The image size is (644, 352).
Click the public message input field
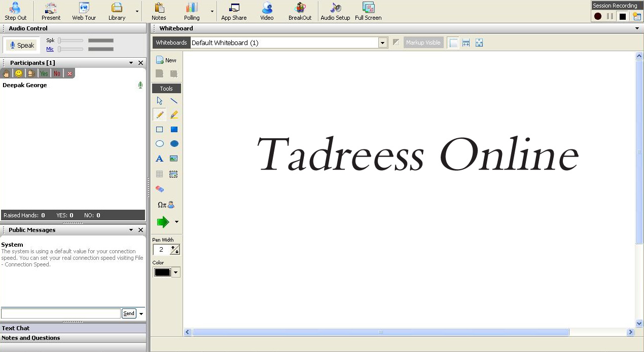pyautogui.click(x=61, y=314)
